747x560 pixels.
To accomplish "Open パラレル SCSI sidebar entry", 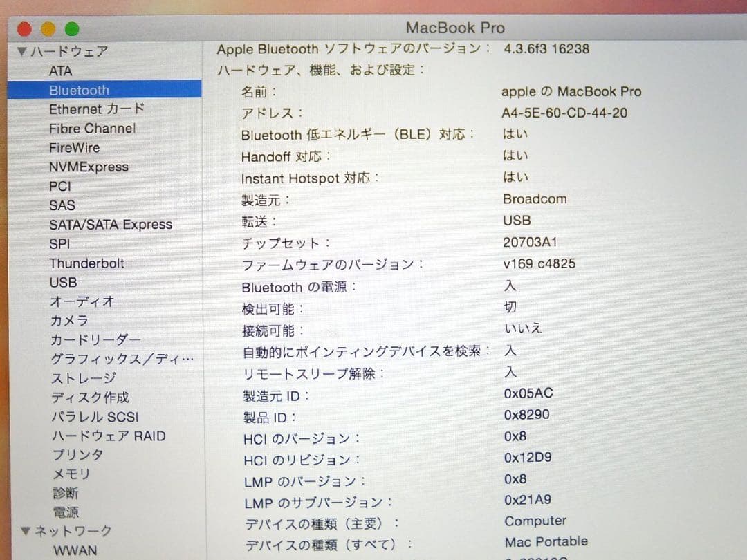I will 95,417.
